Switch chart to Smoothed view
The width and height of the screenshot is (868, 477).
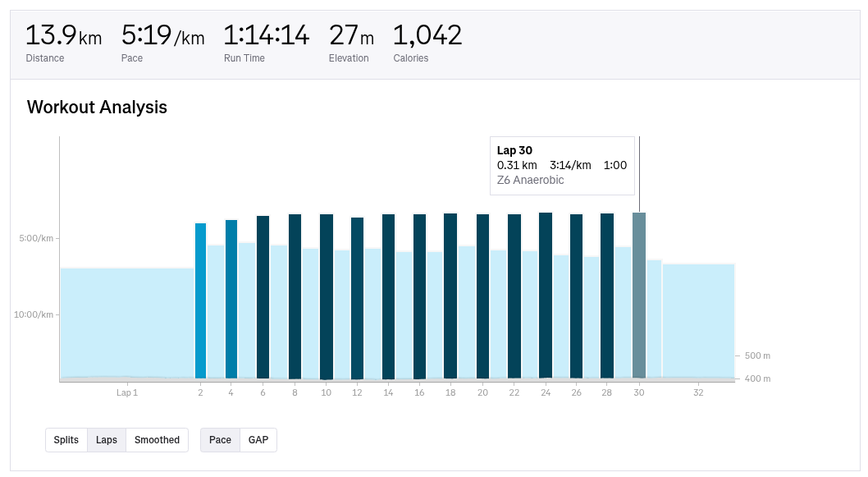click(x=158, y=440)
